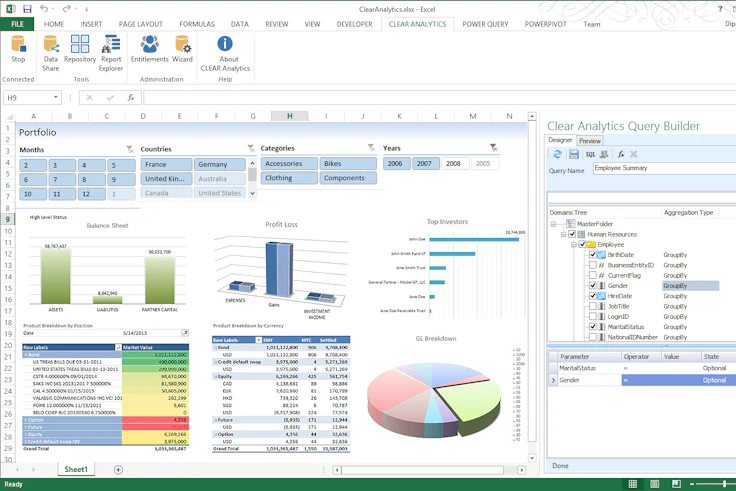Viewport: 736px width, 491px height.
Task: Click the Undo arrow in title bar
Action: (44, 8)
